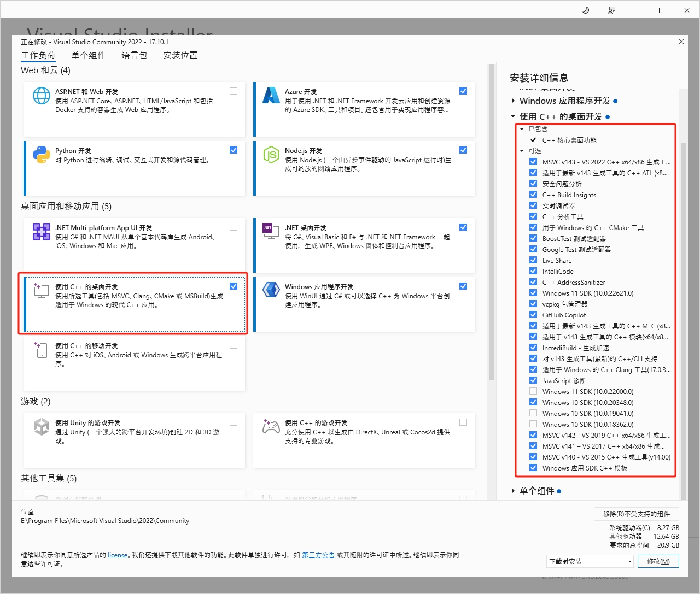The image size is (700, 594).
Task: Collapse the 已包含 section
Action: (x=522, y=129)
